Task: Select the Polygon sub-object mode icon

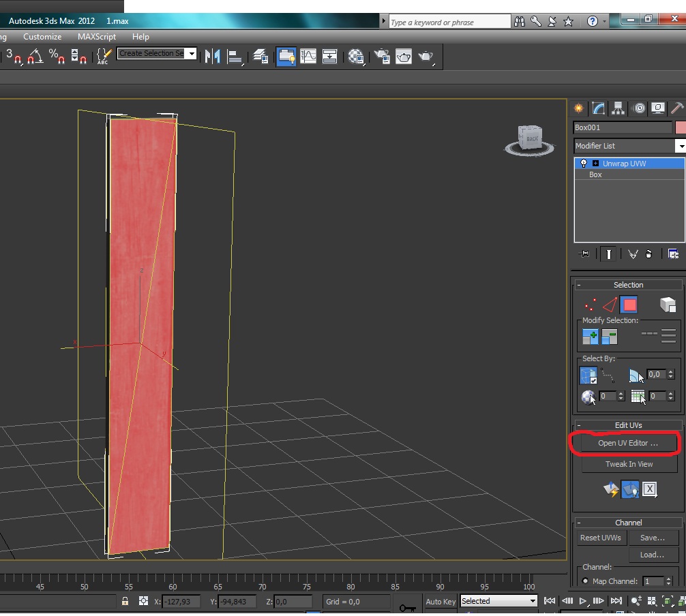Action: 629,305
